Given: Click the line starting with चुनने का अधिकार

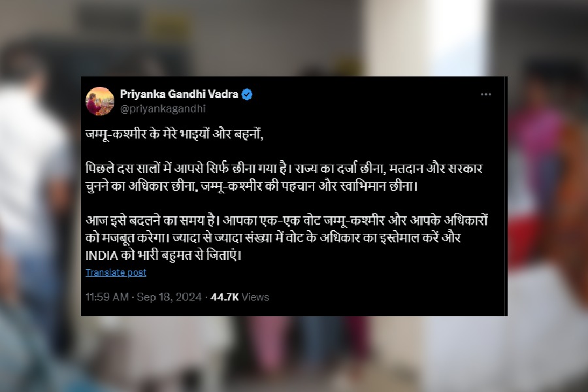Looking at the screenshot, I should 252,186.
